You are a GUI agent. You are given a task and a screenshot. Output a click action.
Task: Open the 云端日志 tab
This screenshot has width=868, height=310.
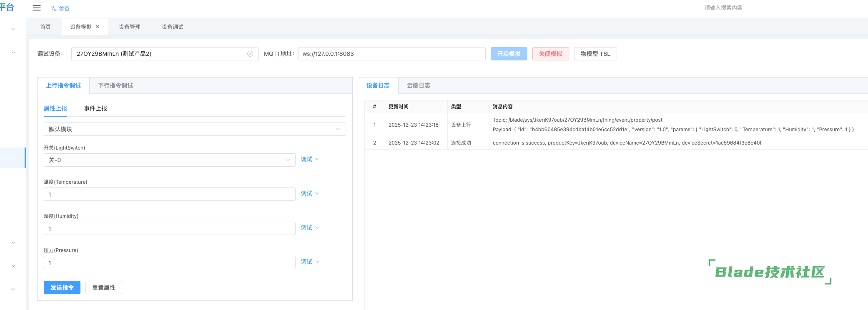coord(418,85)
